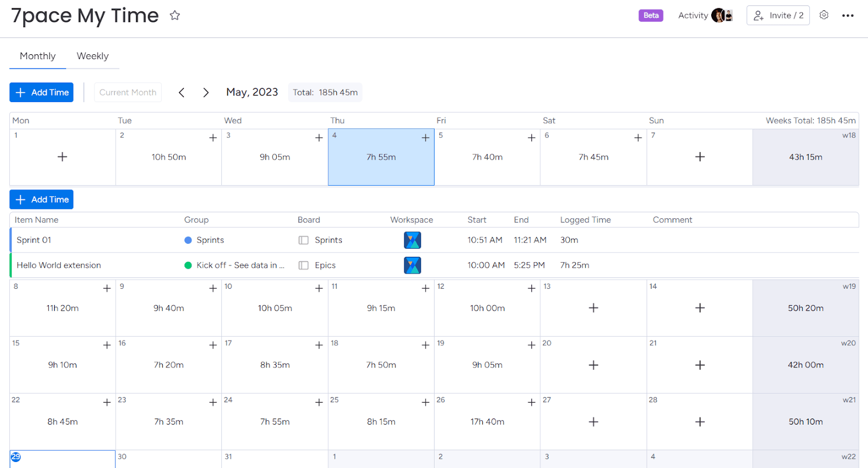
Task: Add time plus on Monday May 15
Action: coord(107,345)
